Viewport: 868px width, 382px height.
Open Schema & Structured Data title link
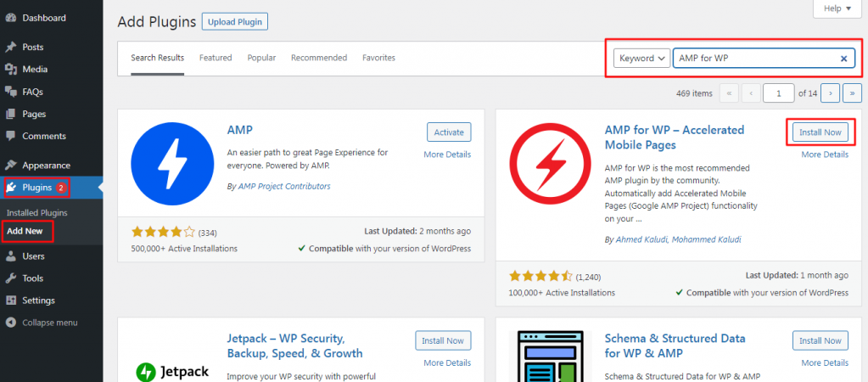pyautogui.click(x=675, y=345)
